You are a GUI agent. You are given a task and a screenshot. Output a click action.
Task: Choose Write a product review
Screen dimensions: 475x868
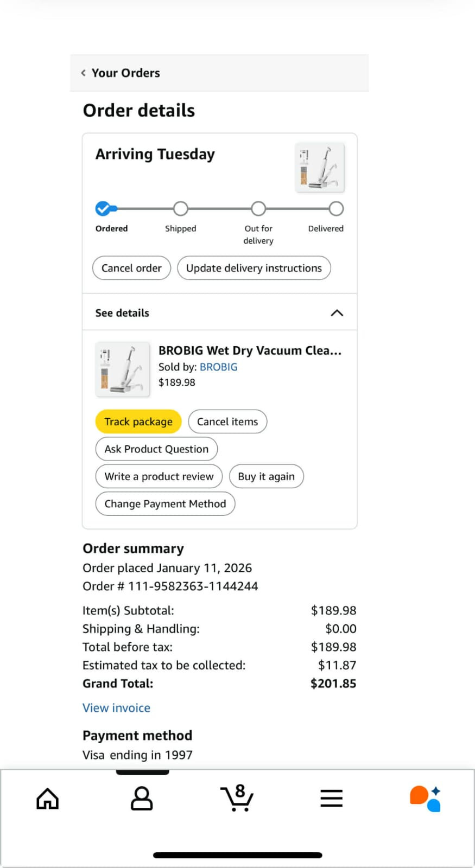pos(159,476)
